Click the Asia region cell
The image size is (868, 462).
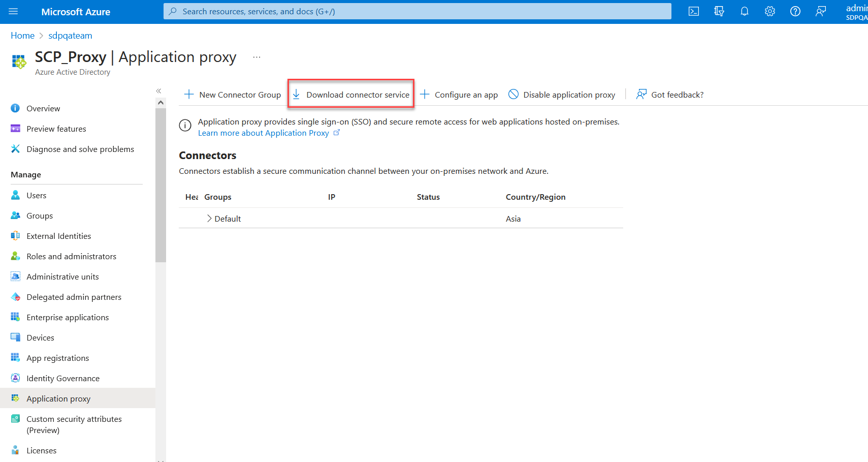513,219
